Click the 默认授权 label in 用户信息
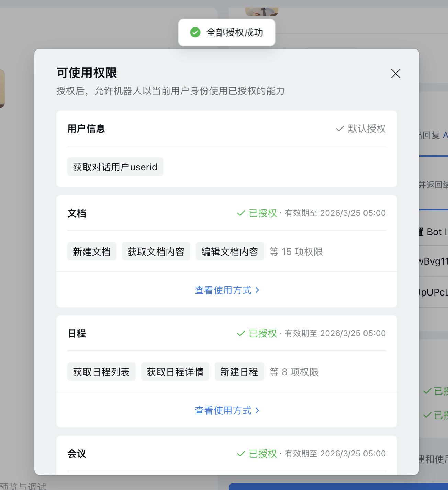The width and height of the screenshot is (448, 490). [x=367, y=129]
